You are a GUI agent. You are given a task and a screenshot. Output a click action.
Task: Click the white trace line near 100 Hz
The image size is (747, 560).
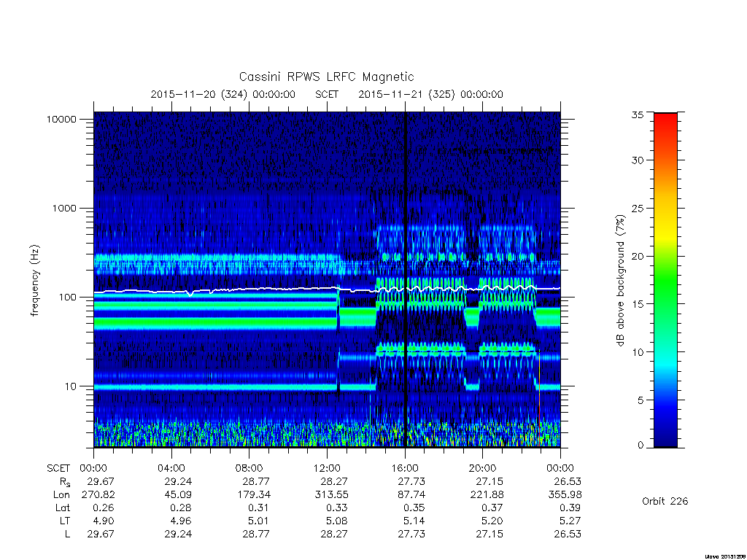click(x=327, y=289)
